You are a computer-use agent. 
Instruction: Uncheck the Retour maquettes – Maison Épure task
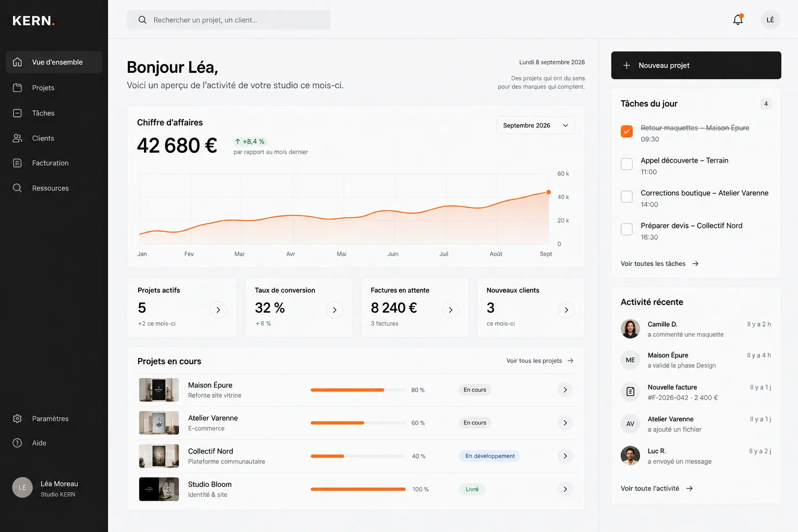[x=627, y=131]
